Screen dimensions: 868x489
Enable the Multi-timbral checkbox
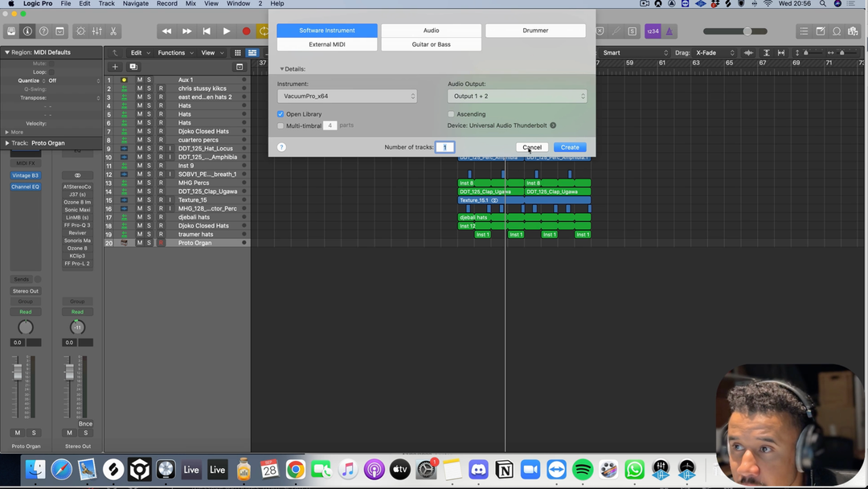[280, 125]
